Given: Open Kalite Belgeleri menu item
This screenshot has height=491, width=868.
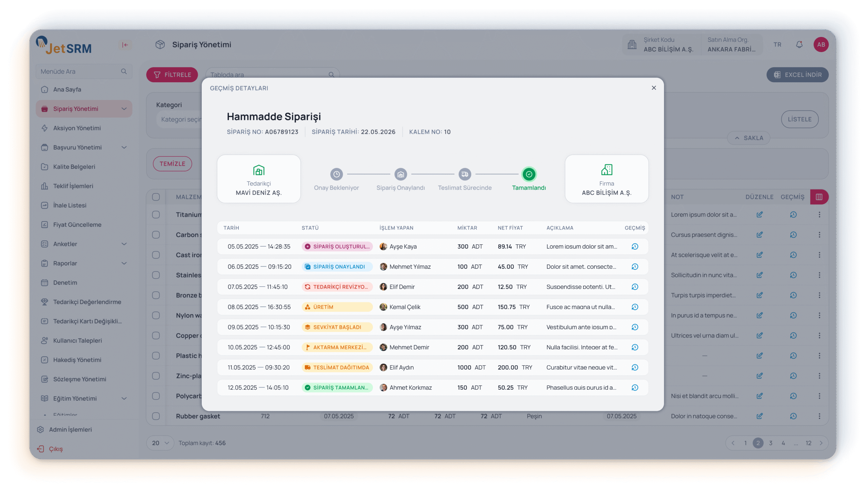Looking at the screenshot, I should pyautogui.click(x=74, y=167).
